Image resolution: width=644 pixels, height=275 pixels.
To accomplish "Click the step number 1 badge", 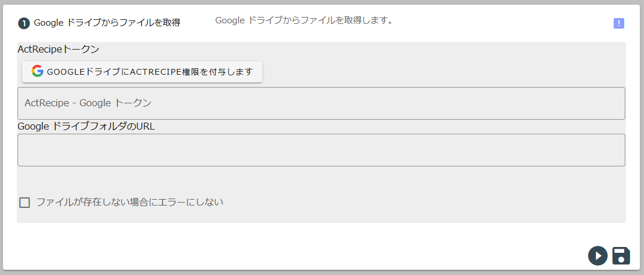I will point(24,23).
